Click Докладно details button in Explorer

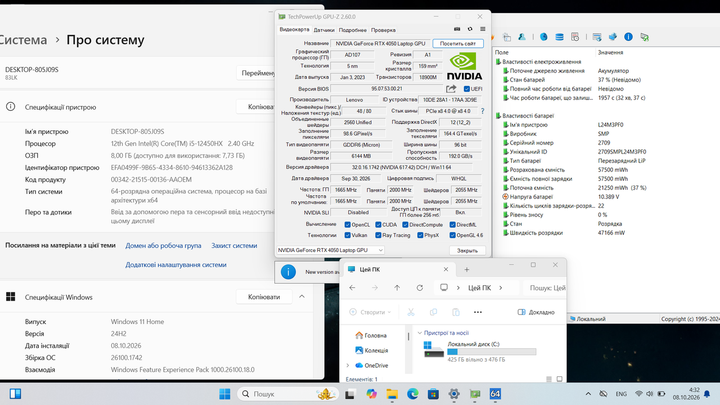click(536, 312)
